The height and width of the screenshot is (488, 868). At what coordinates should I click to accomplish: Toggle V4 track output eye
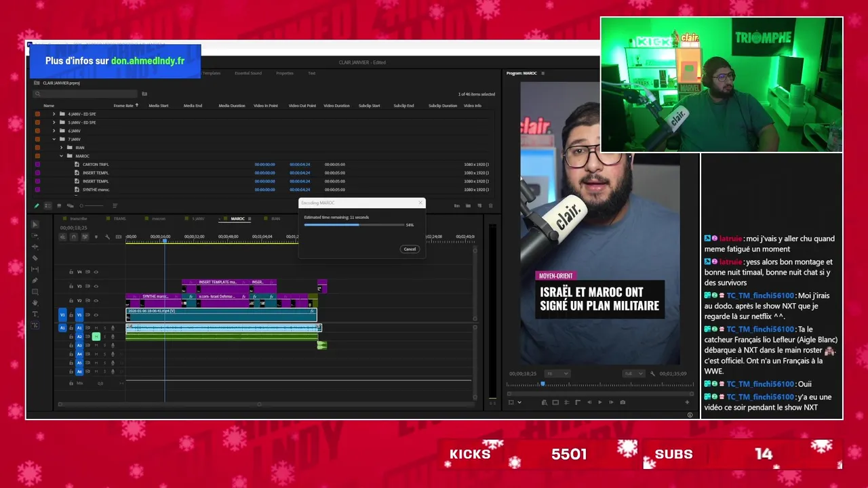96,272
